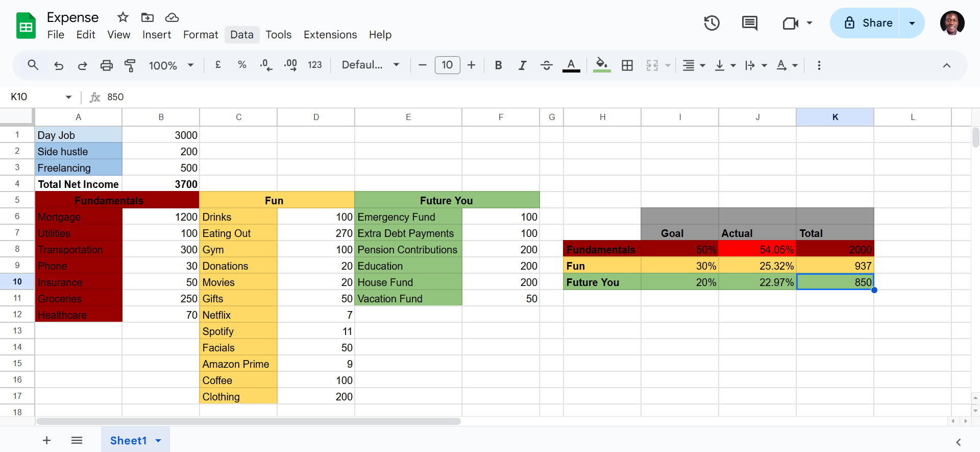Check cloud save status icon
The image size is (980, 452).
172,17
